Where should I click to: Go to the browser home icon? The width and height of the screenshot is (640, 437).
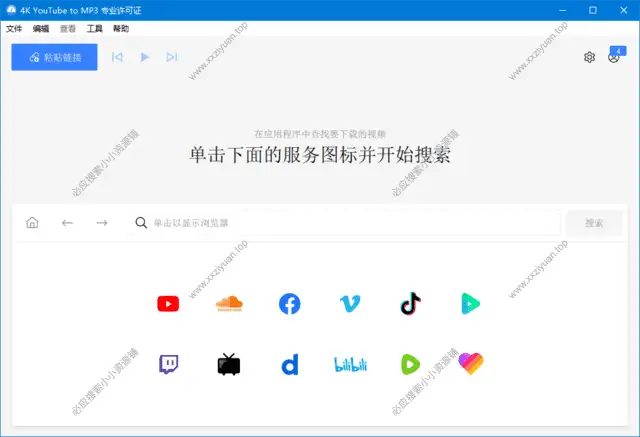(32, 223)
